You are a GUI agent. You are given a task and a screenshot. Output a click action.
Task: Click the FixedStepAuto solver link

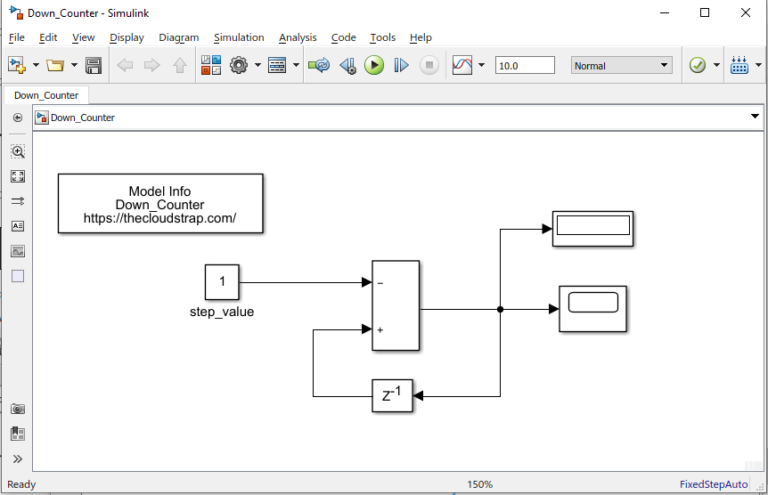coord(714,484)
